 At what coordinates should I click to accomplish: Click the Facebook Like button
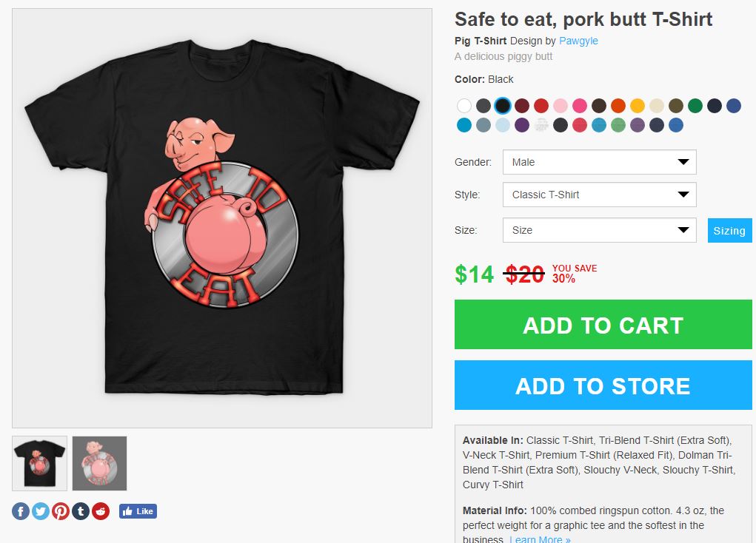(x=138, y=511)
